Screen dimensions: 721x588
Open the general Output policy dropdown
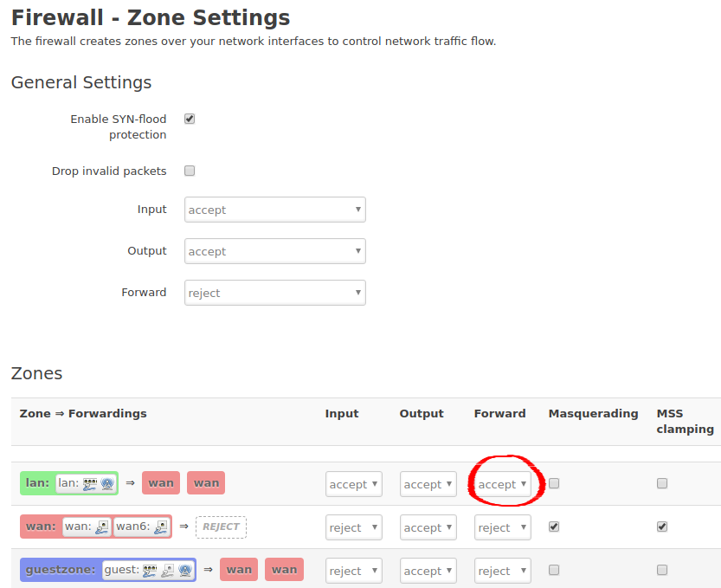(x=274, y=251)
